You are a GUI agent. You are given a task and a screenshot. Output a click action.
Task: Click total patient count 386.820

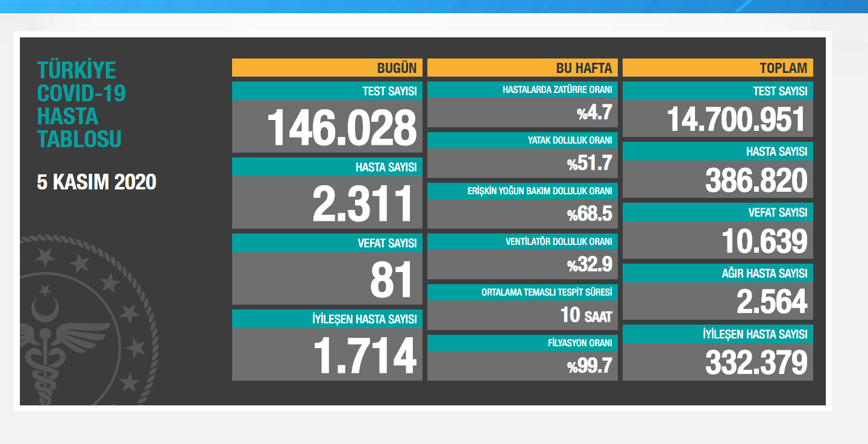coord(756,180)
